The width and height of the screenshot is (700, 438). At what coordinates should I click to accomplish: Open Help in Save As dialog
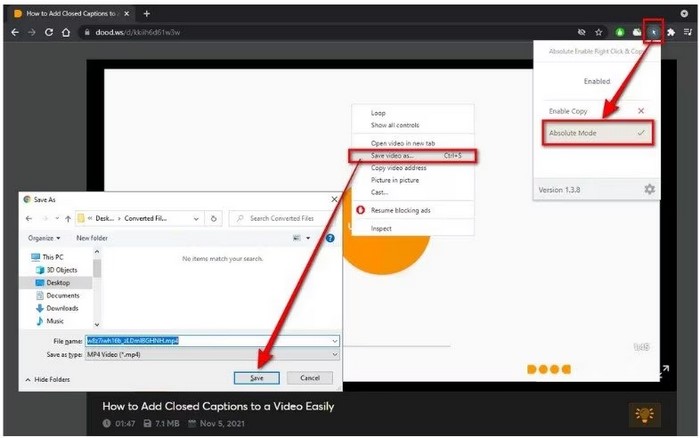pos(330,238)
